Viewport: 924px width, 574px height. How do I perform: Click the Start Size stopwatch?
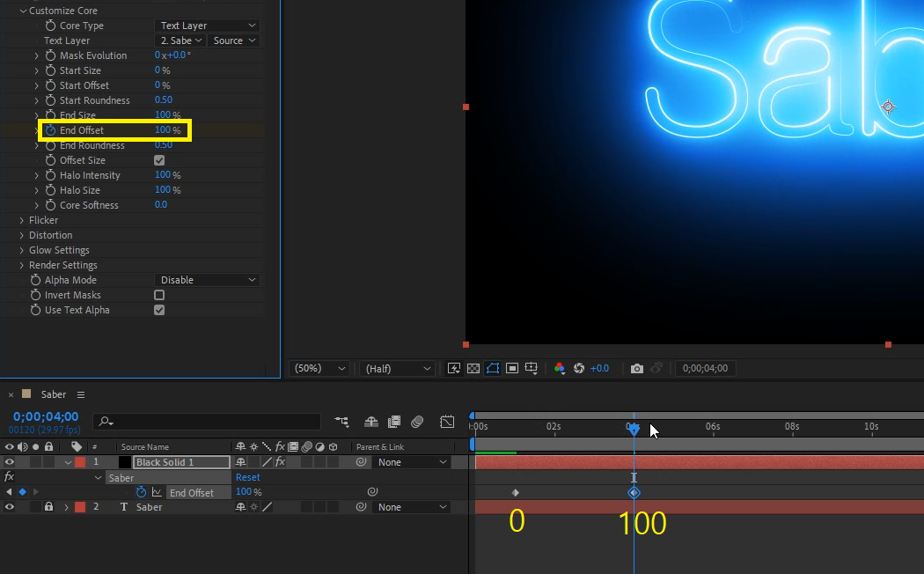point(51,70)
